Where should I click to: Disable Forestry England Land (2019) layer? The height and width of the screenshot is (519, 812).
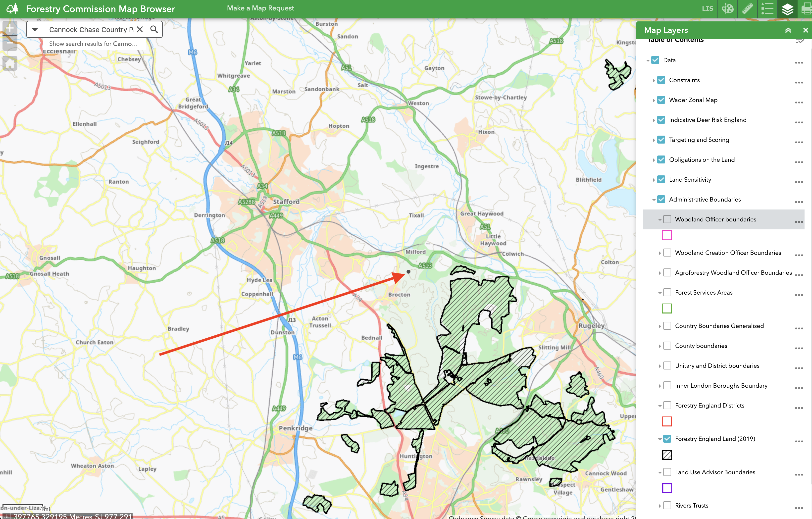(667, 439)
